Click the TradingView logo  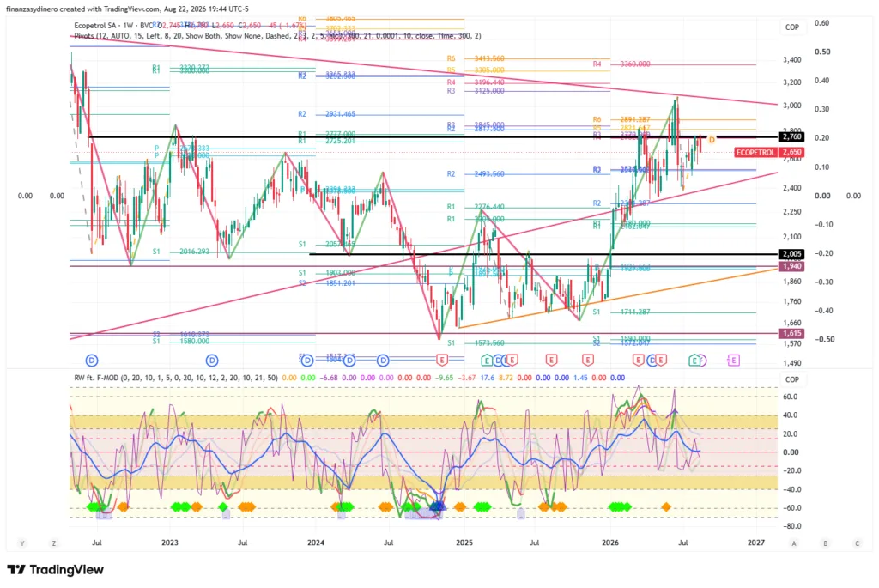coord(56,569)
